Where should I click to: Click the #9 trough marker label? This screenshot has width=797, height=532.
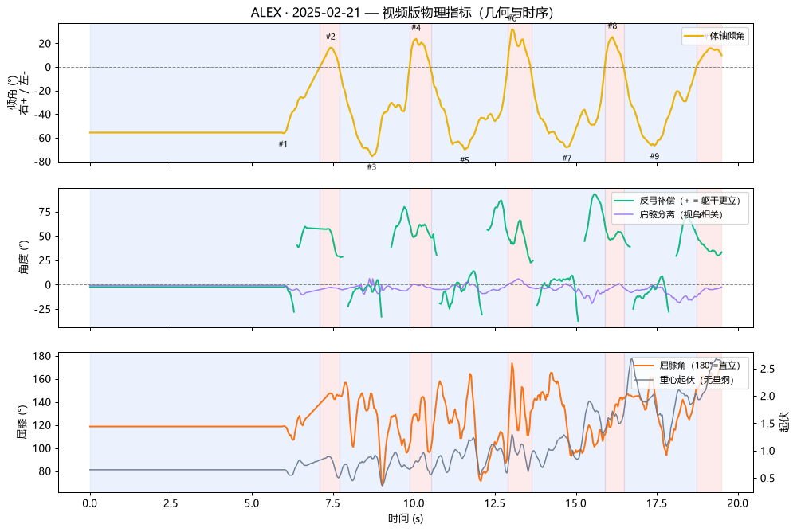pos(654,157)
